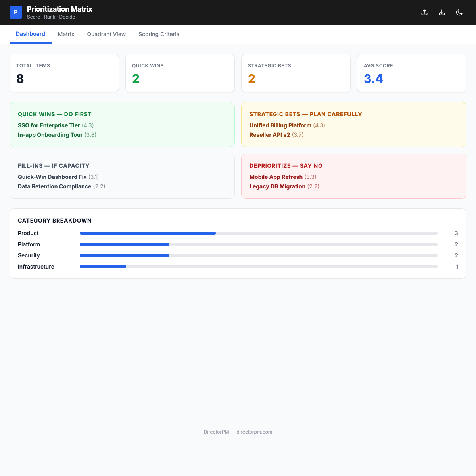Click Strategic Bets — Plan Carefully heading
Screen dimensions: 476x476
tap(306, 114)
